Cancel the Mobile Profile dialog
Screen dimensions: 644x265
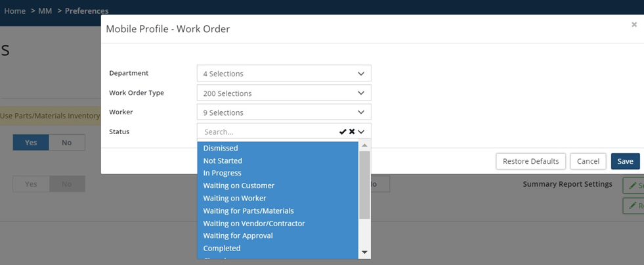tap(588, 161)
